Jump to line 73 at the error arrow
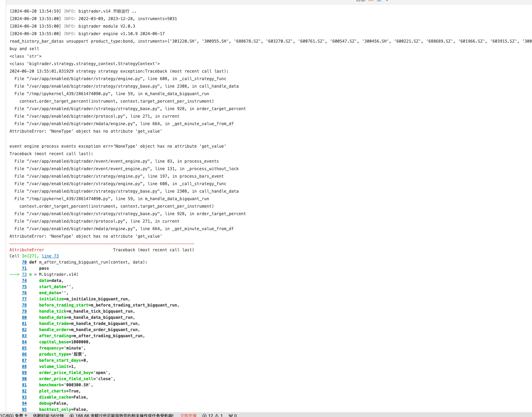 coord(24,274)
